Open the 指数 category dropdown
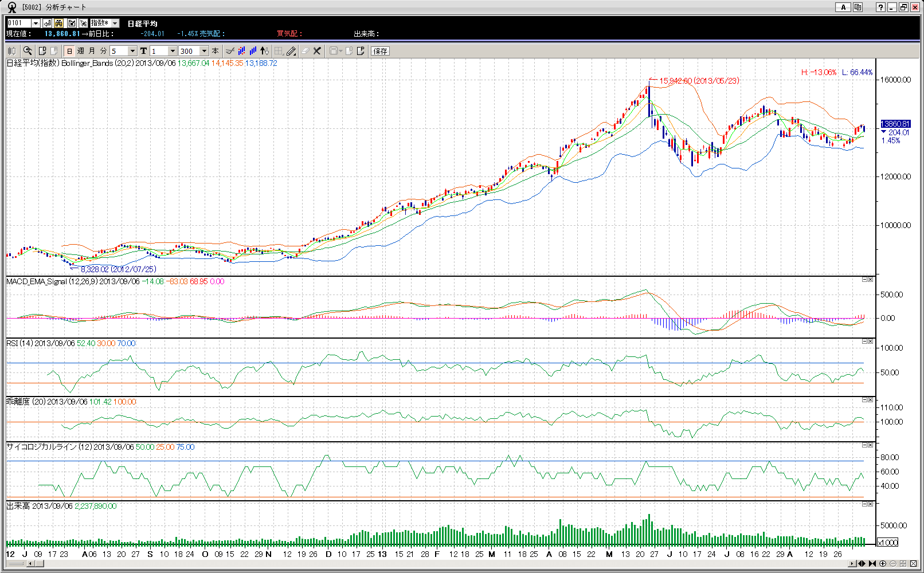The width and height of the screenshot is (924, 573). point(115,23)
